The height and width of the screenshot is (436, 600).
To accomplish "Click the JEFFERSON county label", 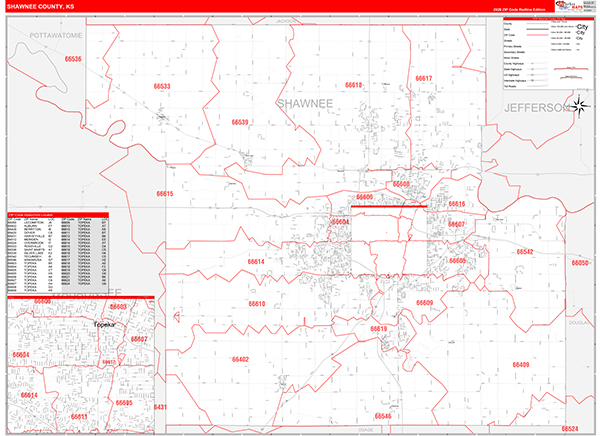I will pyautogui.click(x=537, y=108).
